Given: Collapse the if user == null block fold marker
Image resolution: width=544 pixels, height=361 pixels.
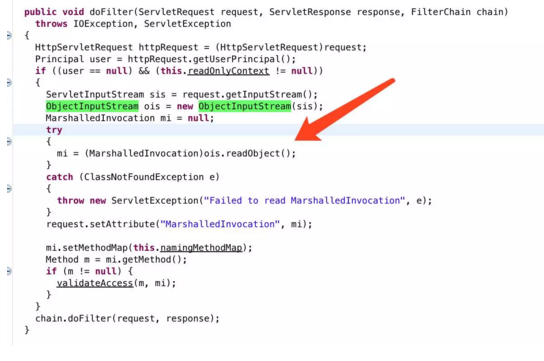Looking at the screenshot, I should 9,83.
